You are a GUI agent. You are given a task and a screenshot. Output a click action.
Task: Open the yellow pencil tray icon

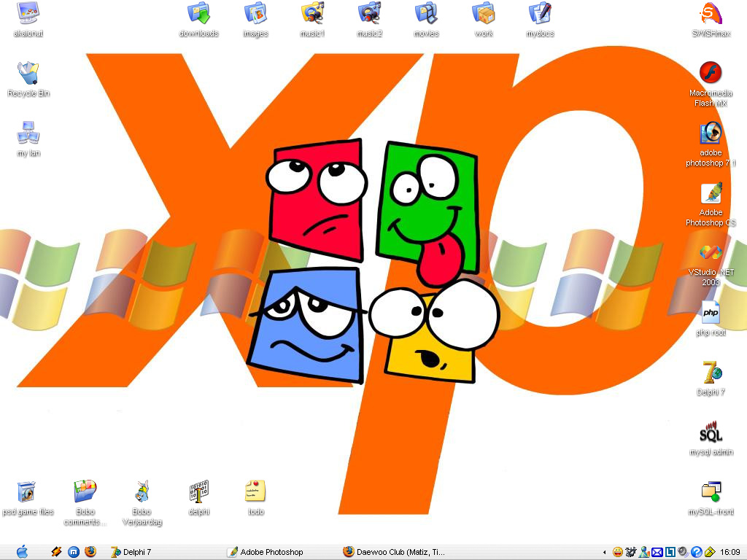click(x=710, y=552)
